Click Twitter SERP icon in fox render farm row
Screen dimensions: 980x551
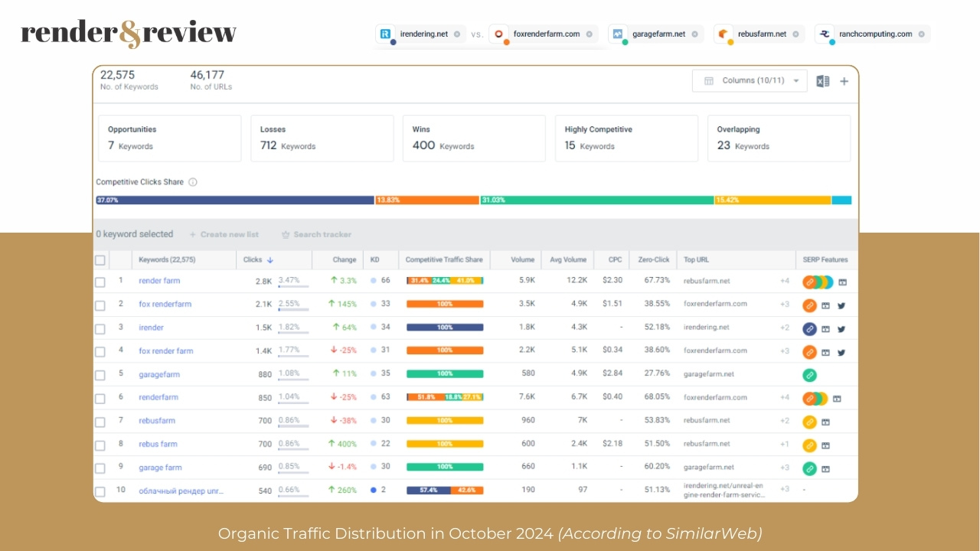841,352
